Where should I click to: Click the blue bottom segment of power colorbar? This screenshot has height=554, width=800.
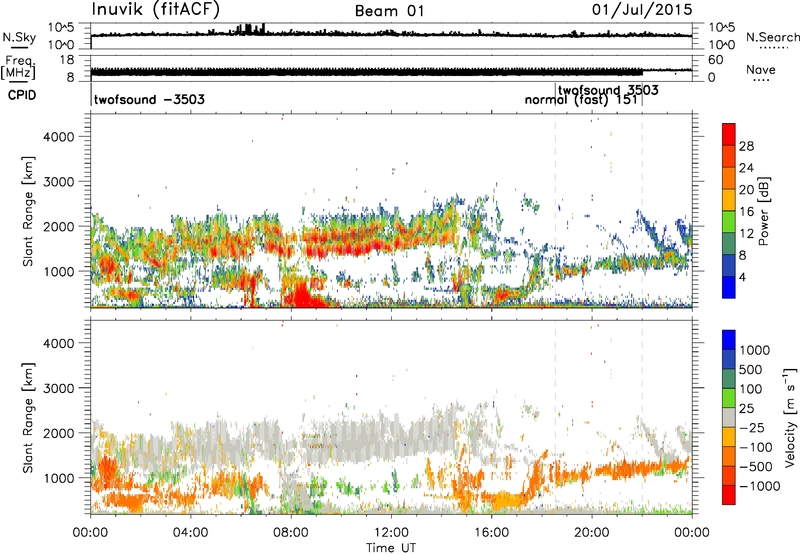pyautogui.click(x=729, y=287)
